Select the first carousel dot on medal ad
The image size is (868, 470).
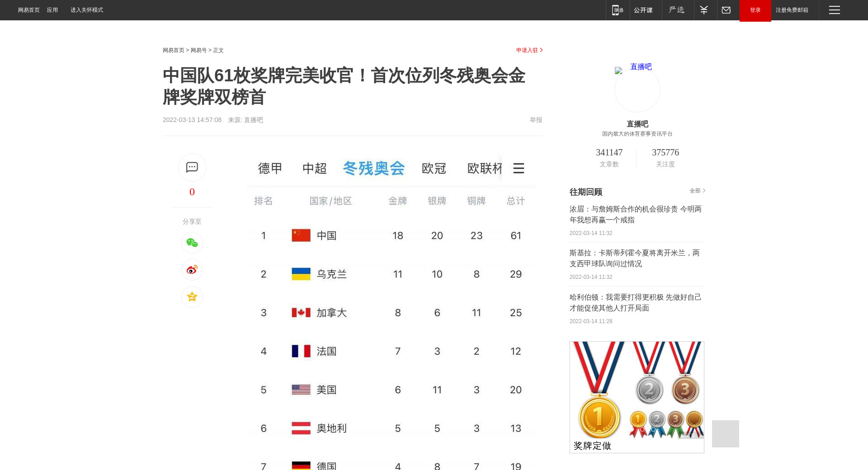tap(642, 429)
